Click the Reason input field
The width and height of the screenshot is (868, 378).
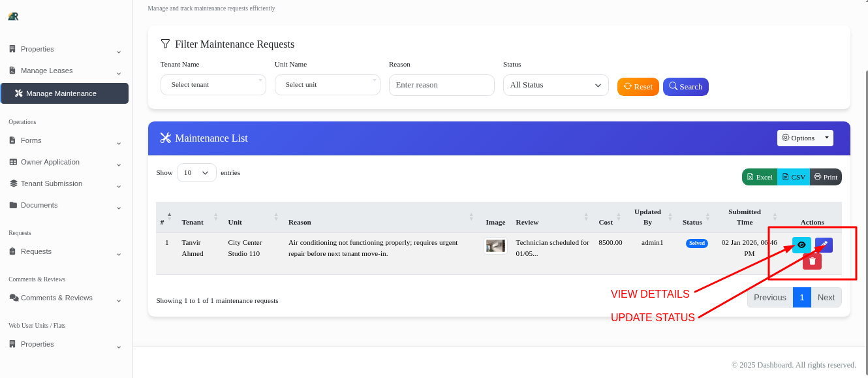441,85
